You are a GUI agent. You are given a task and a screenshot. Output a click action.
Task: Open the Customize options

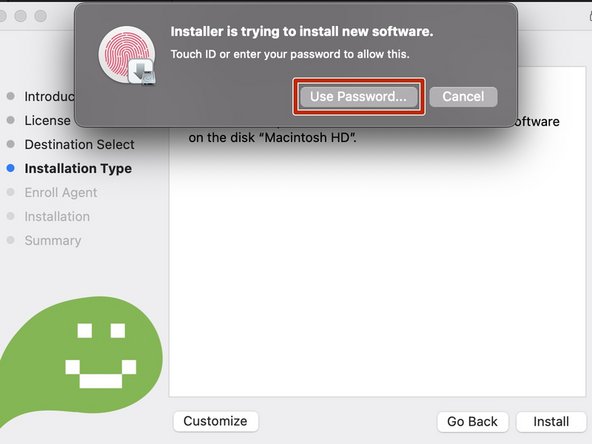(x=216, y=421)
